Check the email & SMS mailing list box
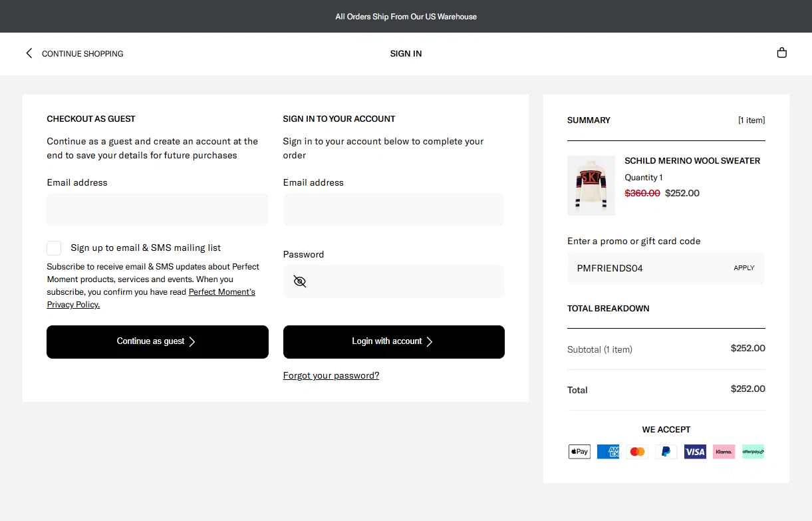This screenshot has width=812, height=521. [x=54, y=248]
